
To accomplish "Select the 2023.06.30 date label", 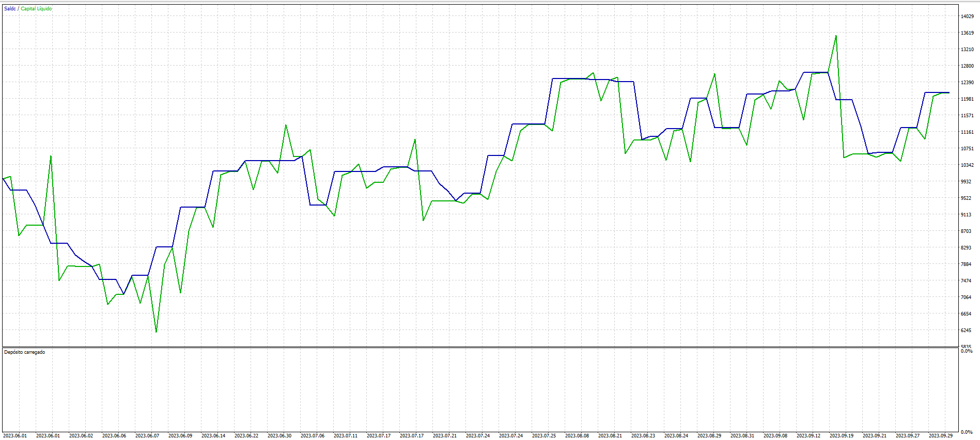I will pyautogui.click(x=279, y=436).
